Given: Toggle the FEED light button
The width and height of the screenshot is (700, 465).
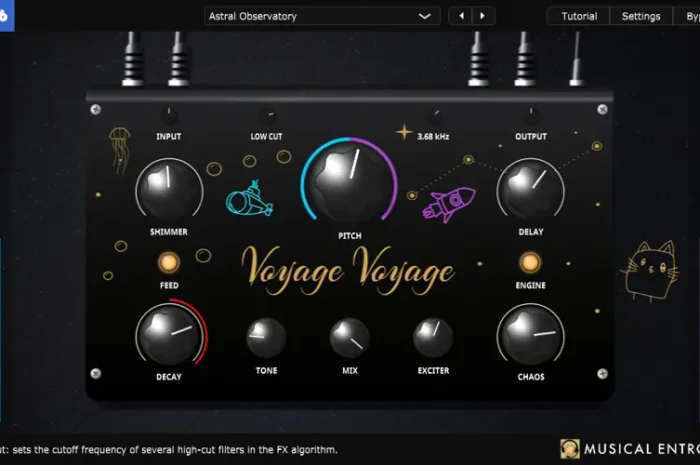Looking at the screenshot, I should [x=169, y=262].
